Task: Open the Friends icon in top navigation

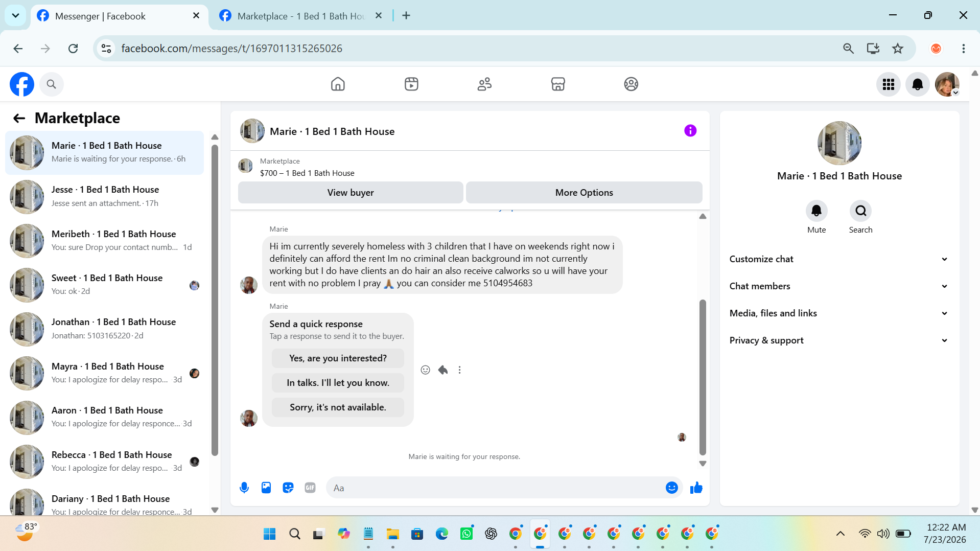Action: [x=484, y=84]
